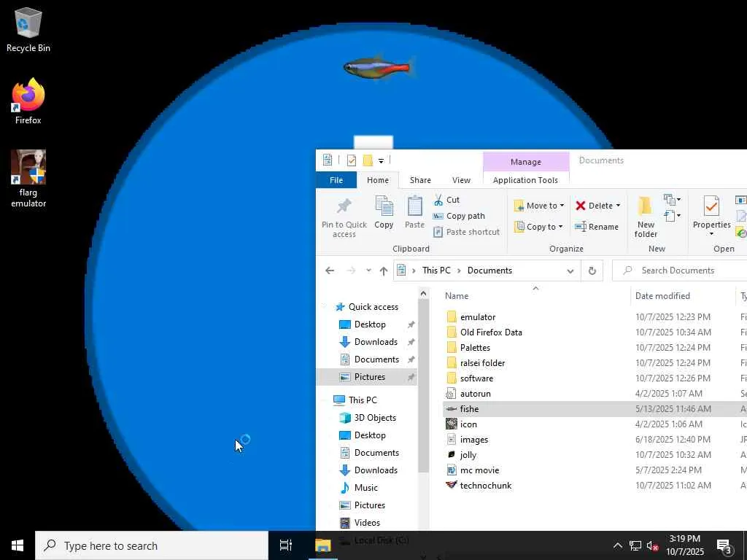Open the Customize Quick Access Toolbar dropdown
The image size is (747, 560).
[381, 161]
